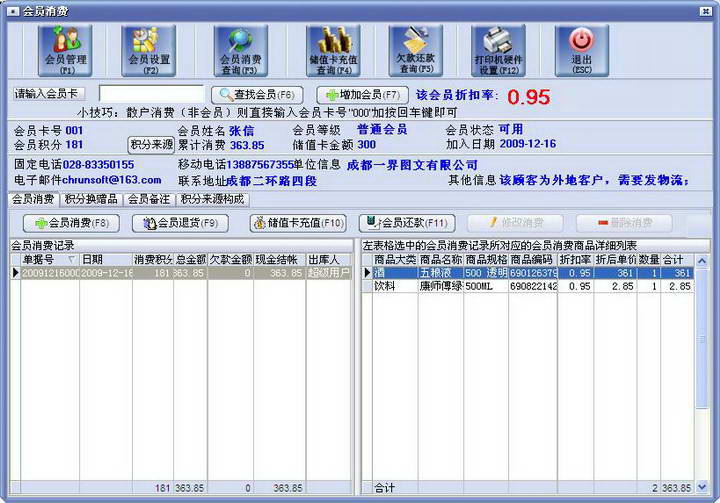
Task: Click the 储值卡充值 (F10) button
Action: tap(298, 223)
